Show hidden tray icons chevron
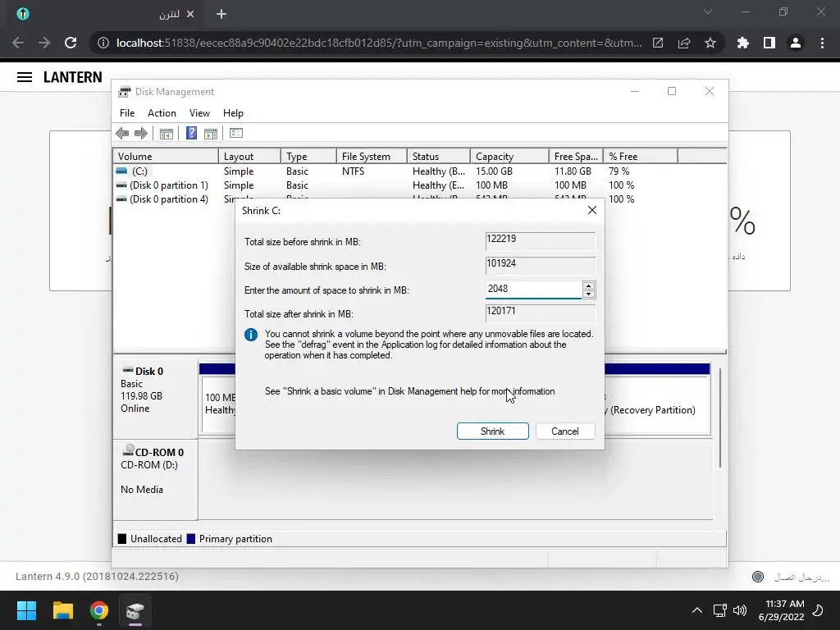Image resolution: width=840 pixels, height=630 pixels. coord(697,610)
